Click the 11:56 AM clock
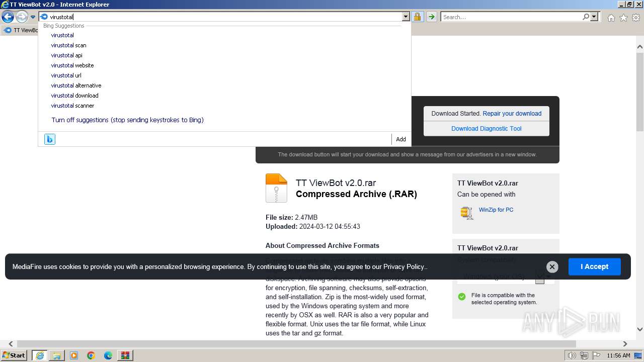The width and height of the screenshot is (644, 362). 618,355
